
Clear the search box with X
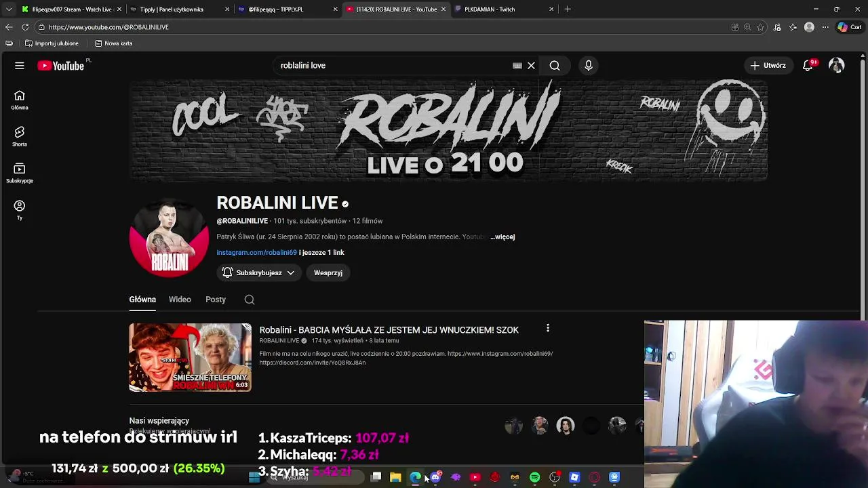pyautogui.click(x=531, y=66)
